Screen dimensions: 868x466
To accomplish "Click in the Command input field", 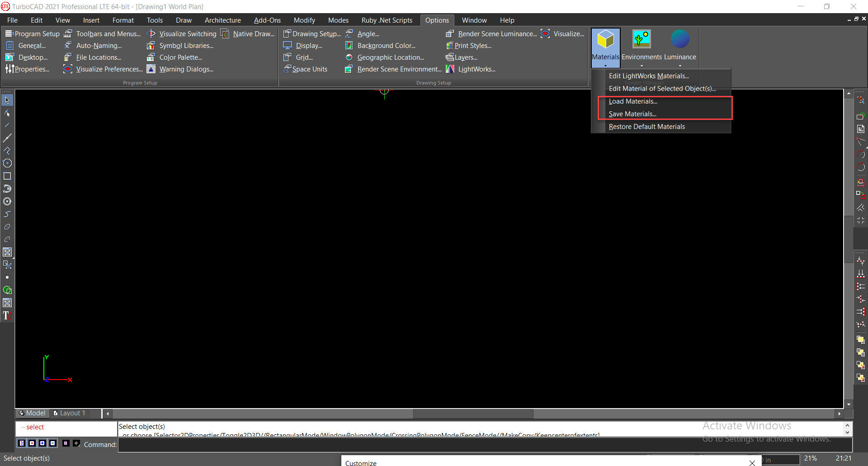I will (x=485, y=445).
